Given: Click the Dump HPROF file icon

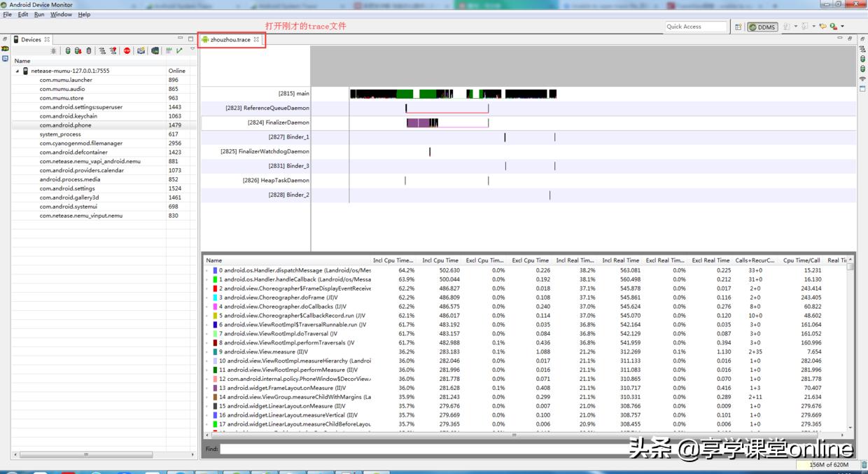Looking at the screenshot, I should [78, 51].
